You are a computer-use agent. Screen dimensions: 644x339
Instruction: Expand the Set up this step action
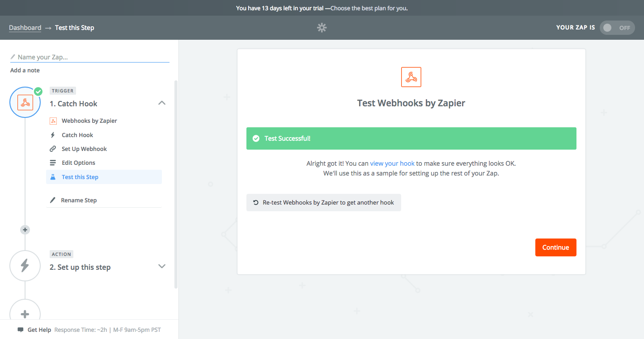(162, 266)
